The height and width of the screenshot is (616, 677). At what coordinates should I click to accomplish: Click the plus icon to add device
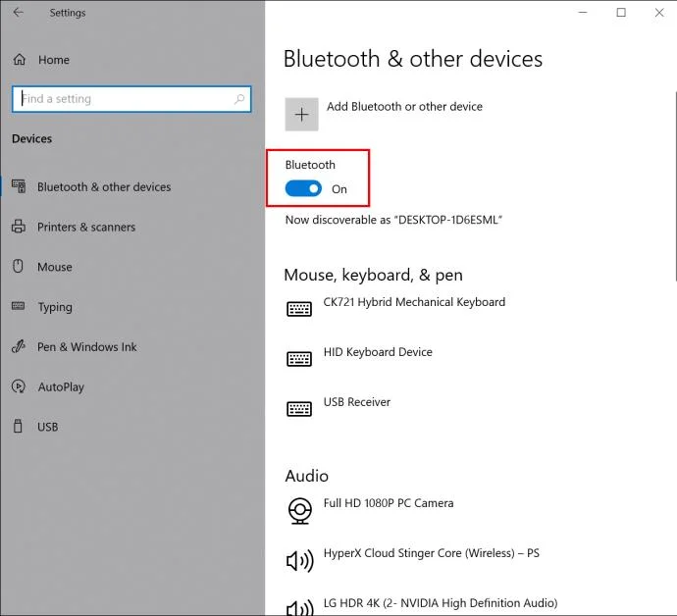[x=301, y=115]
